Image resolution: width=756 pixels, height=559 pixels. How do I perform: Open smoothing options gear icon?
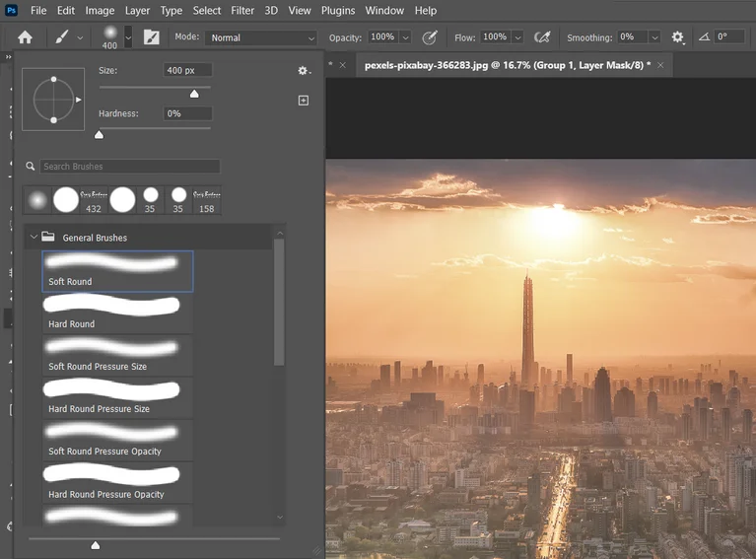tap(677, 37)
